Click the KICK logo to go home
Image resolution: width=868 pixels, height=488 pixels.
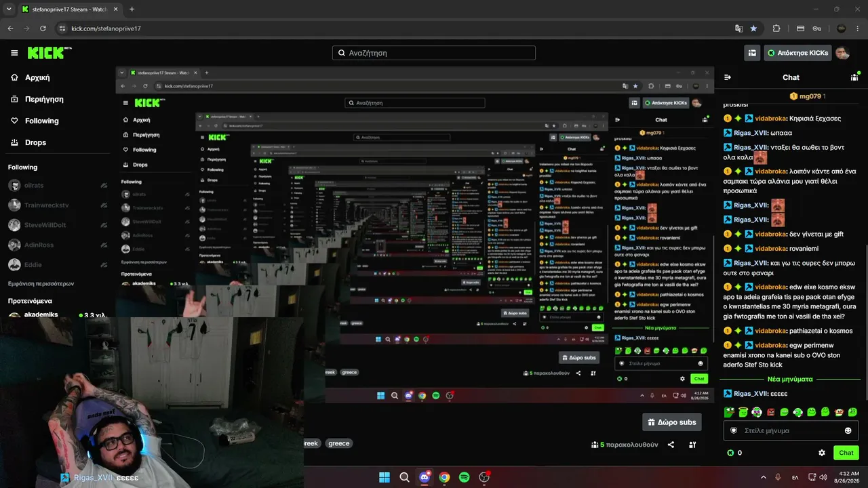(x=50, y=53)
